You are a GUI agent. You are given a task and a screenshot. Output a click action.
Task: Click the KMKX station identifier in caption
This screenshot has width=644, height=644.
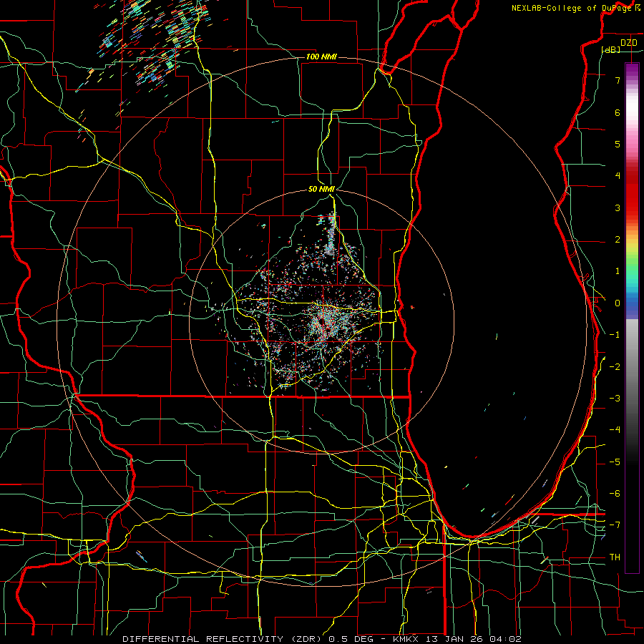click(x=406, y=639)
